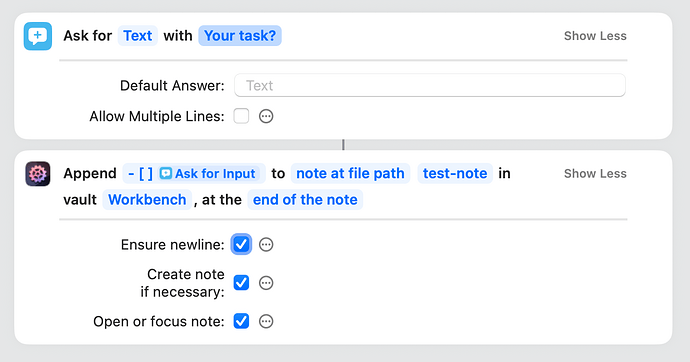
Task: Click the 'Open or focus note:' label
Action: click(159, 321)
